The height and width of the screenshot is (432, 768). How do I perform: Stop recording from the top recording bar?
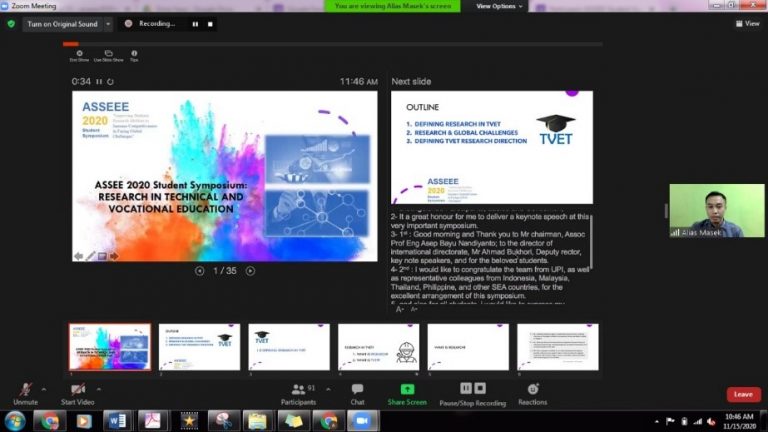pyautogui.click(x=210, y=24)
